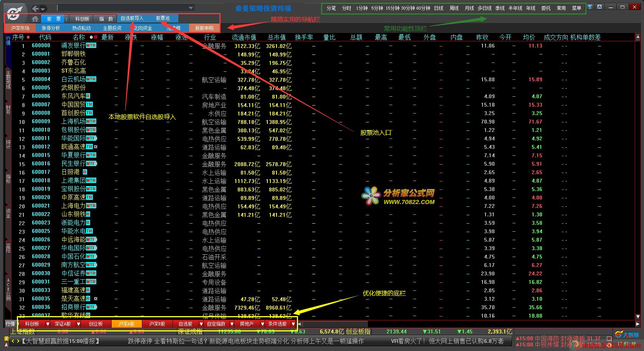Viewport: 644px width, 351px height.
Task: Open the 主题投资 sub-tab
Action: point(112,28)
